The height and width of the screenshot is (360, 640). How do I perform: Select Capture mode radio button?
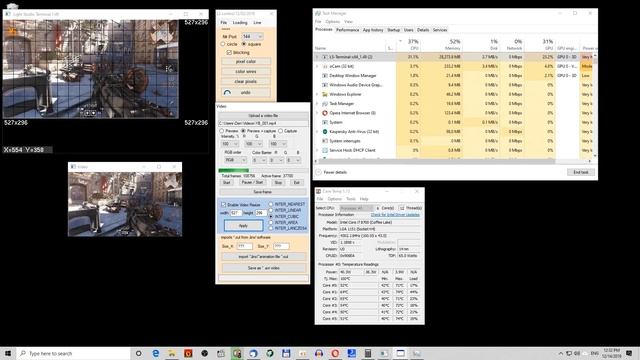[280, 131]
